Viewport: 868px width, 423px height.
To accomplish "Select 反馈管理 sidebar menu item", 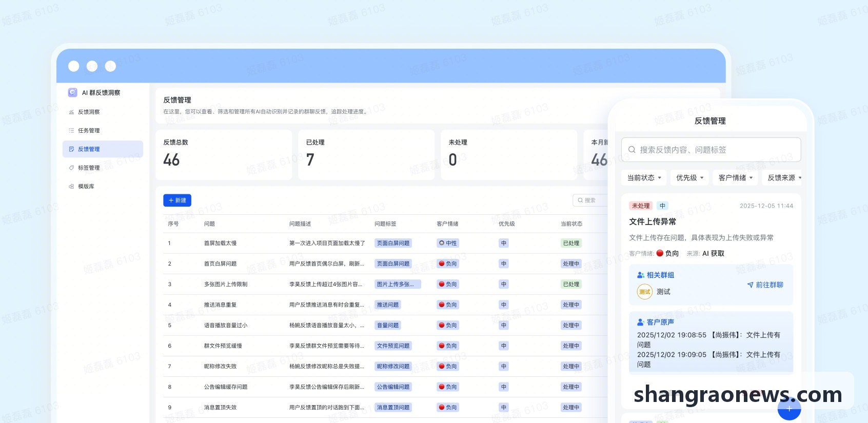I will coord(103,149).
